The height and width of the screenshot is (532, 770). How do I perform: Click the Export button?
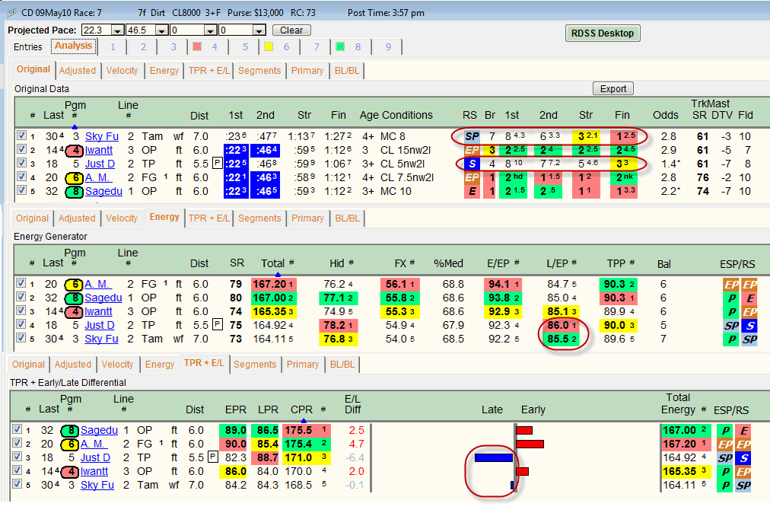[x=613, y=89]
